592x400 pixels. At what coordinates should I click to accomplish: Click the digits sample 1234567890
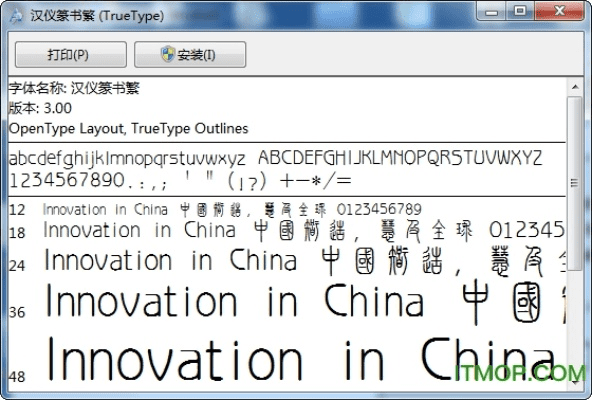(67, 180)
